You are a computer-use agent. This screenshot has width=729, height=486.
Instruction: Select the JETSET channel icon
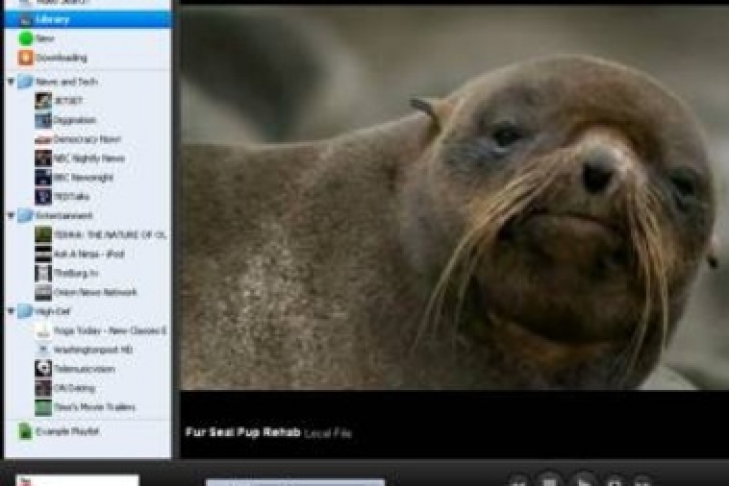[43, 101]
